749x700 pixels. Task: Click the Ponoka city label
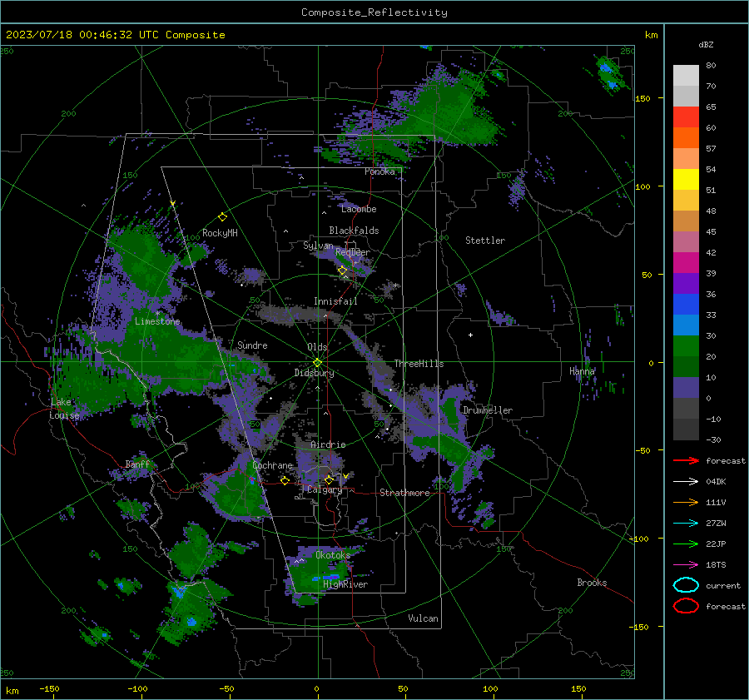click(379, 171)
